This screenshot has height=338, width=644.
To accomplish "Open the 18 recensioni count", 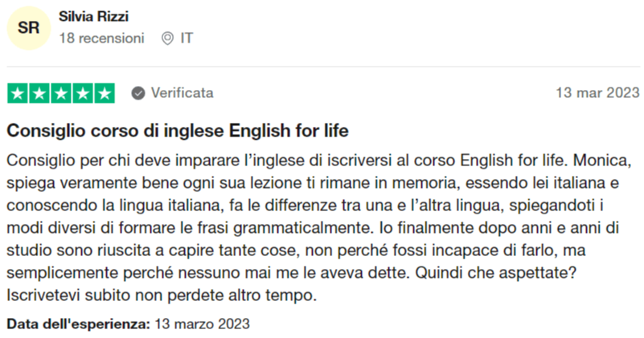I will click(x=102, y=39).
